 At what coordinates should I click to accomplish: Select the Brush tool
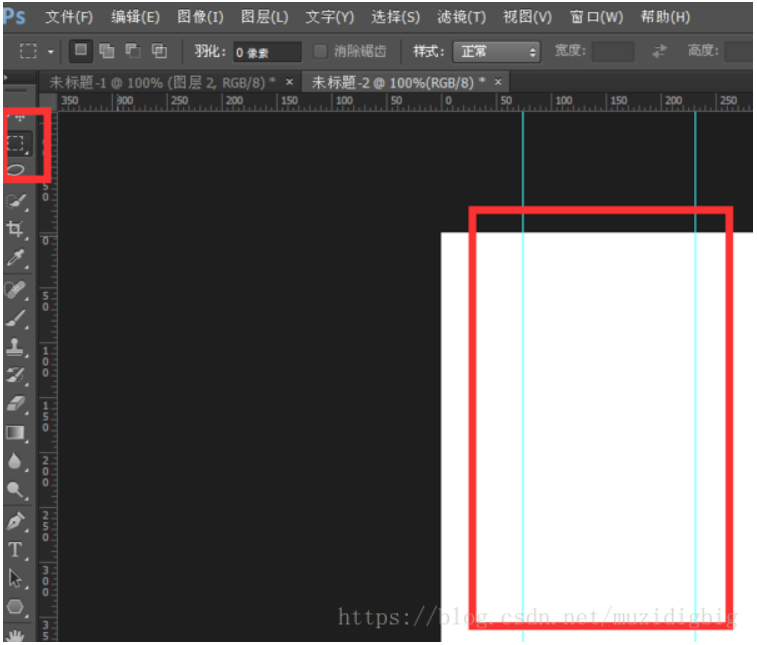click(16, 318)
